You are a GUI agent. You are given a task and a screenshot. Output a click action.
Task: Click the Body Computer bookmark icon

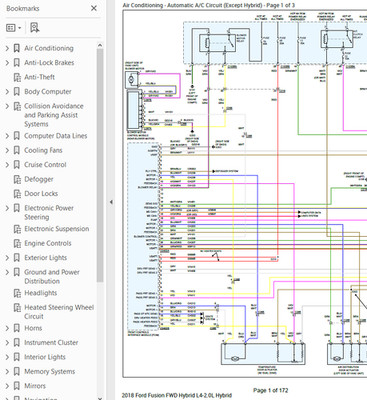[17, 92]
